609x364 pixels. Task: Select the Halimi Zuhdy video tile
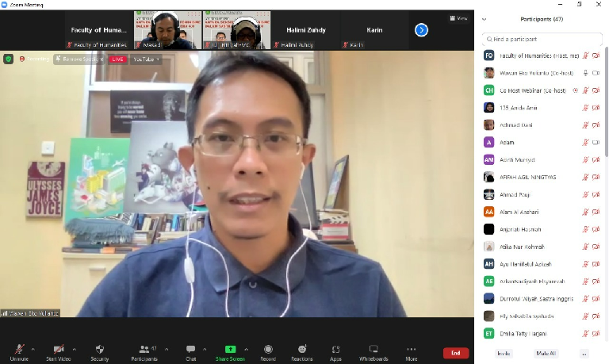[305, 30]
